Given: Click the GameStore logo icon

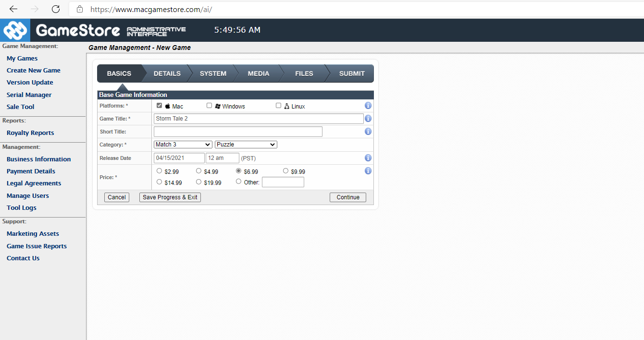Looking at the screenshot, I should pyautogui.click(x=15, y=30).
